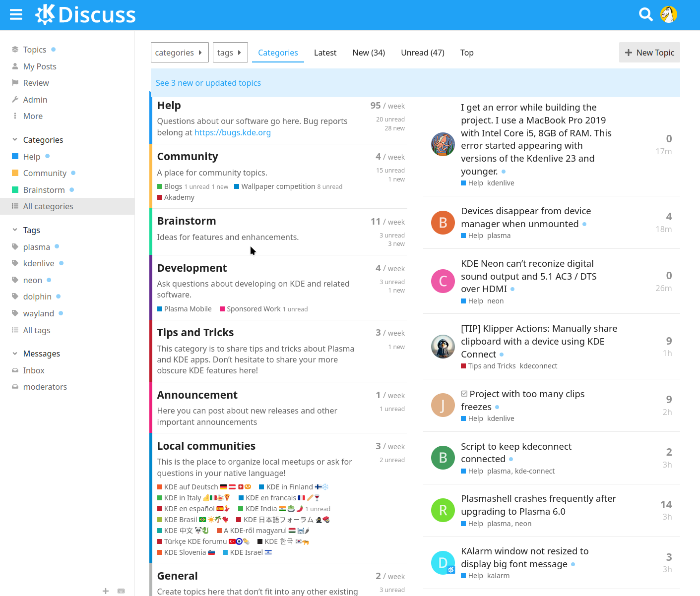Click the Inbox tray icon

tap(15, 370)
